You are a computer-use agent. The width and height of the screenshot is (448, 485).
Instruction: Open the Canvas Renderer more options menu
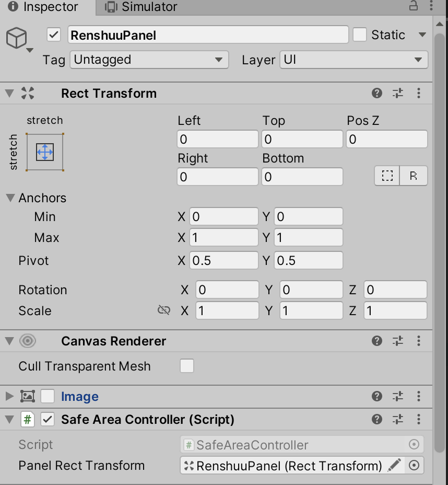418,341
